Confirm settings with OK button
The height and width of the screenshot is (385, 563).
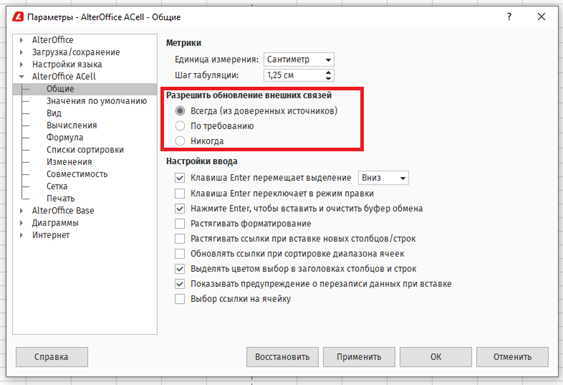click(x=436, y=357)
